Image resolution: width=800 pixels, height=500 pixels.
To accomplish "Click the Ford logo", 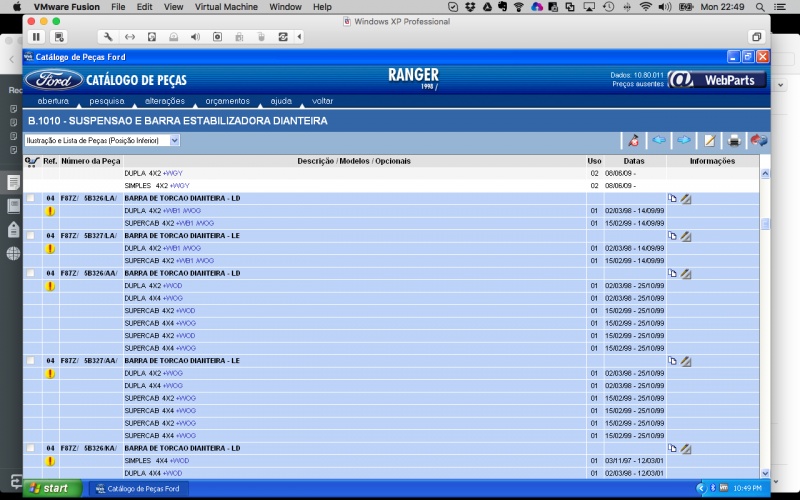I will tap(54, 80).
